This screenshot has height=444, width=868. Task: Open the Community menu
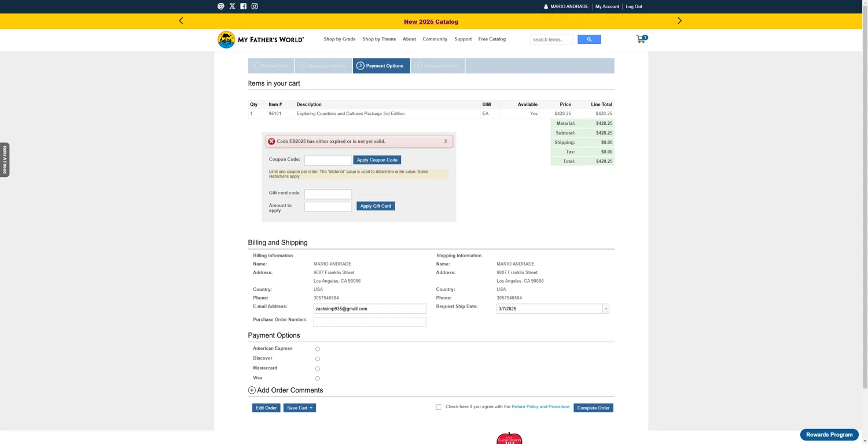pyautogui.click(x=435, y=39)
